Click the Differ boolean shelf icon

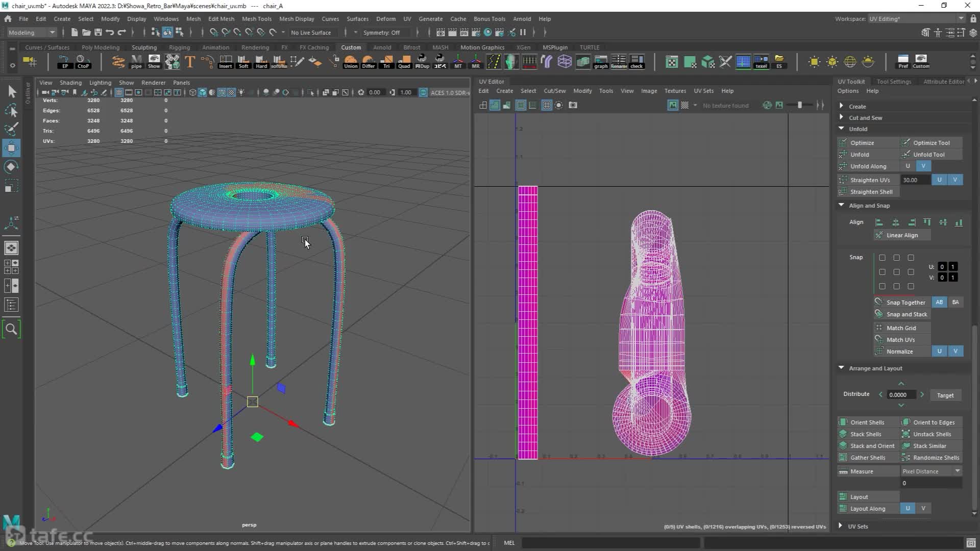point(369,62)
